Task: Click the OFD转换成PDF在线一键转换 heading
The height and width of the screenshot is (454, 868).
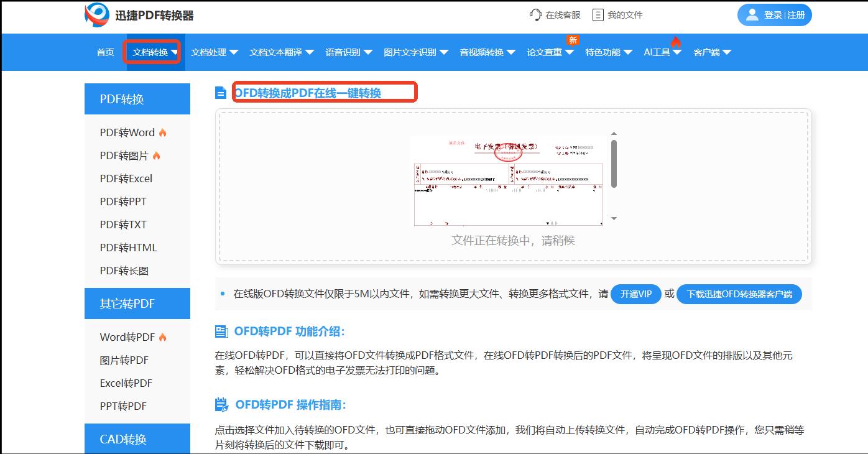Action: [308, 93]
